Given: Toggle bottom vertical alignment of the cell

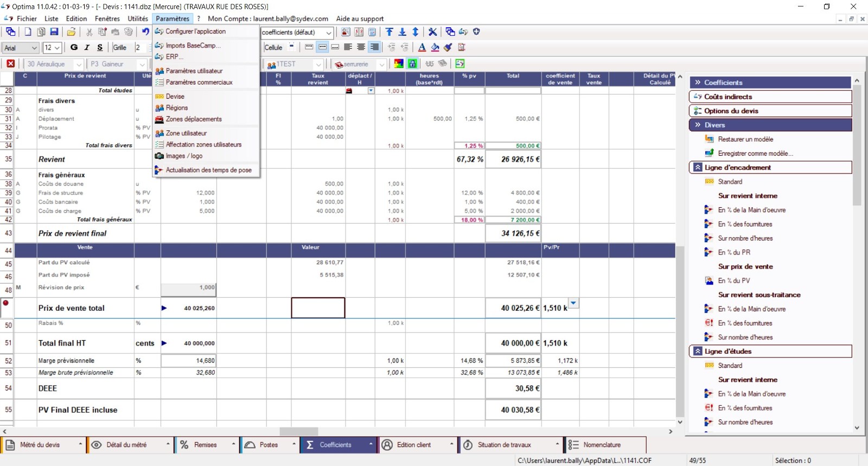Looking at the screenshot, I should coord(335,47).
